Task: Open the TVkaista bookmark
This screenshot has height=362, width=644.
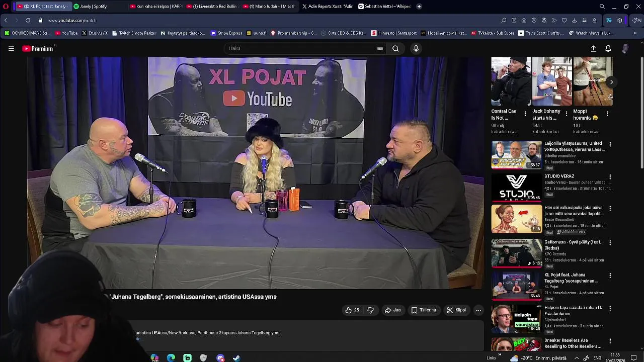Action: click(x=493, y=33)
